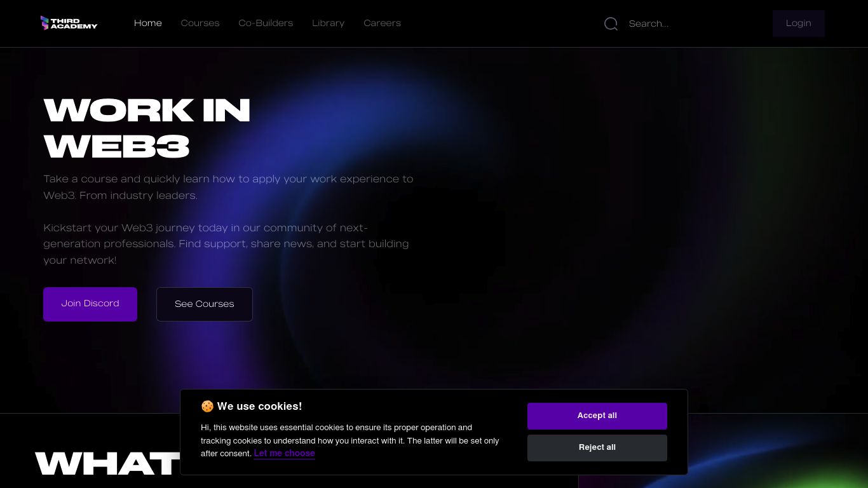This screenshot has height=488, width=868.
Task: Click the search magnifier icon
Action: [x=611, y=24]
